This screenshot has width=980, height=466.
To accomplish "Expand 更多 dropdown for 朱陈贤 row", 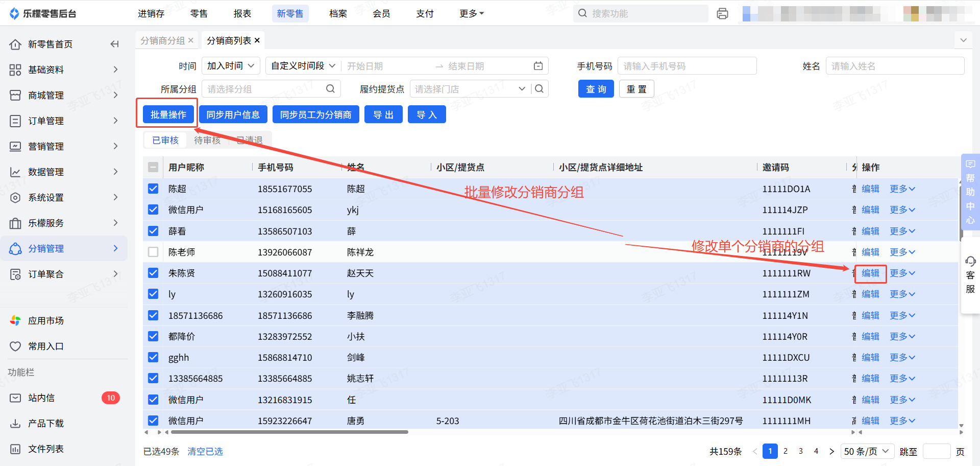I will coord(902,273).
